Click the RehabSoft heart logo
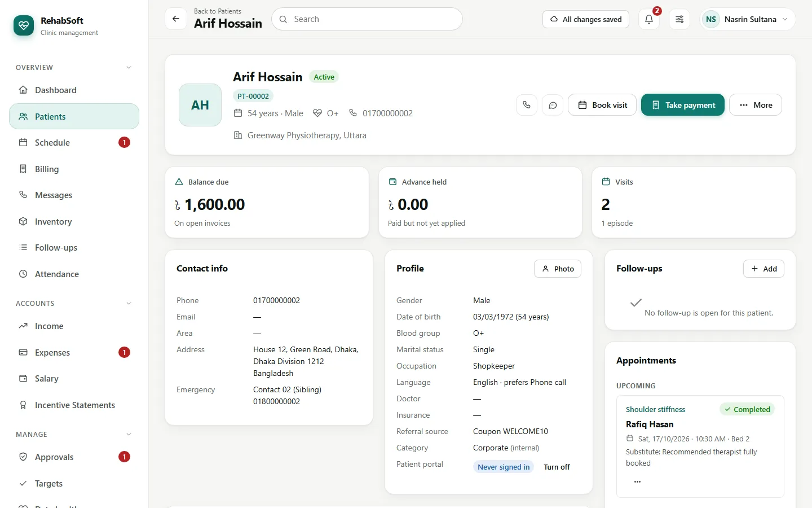812x508 pixels. [x=24, y=25]
